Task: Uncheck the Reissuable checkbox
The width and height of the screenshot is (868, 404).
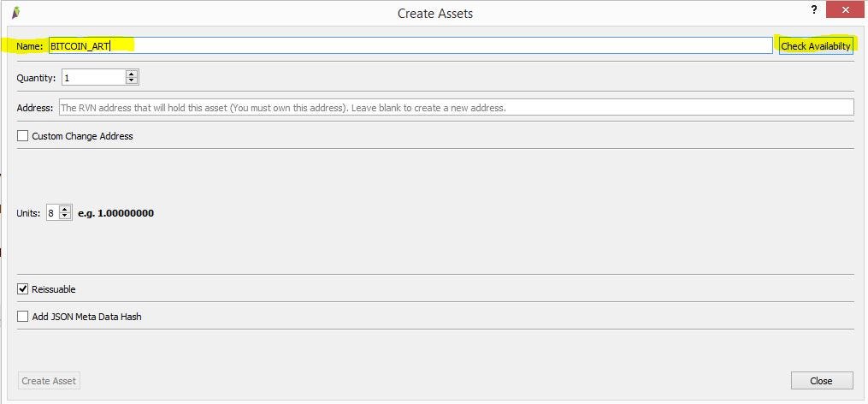Action: pos(23,288)
